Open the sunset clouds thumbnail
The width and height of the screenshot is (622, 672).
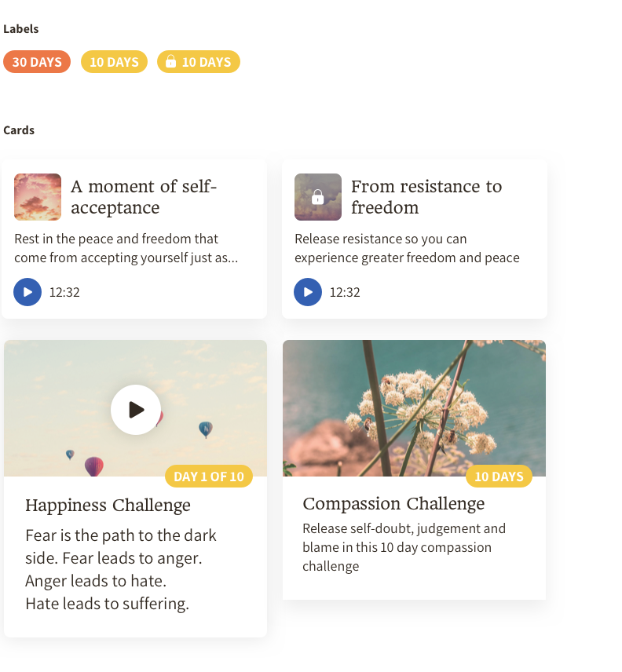pos(38,197)
